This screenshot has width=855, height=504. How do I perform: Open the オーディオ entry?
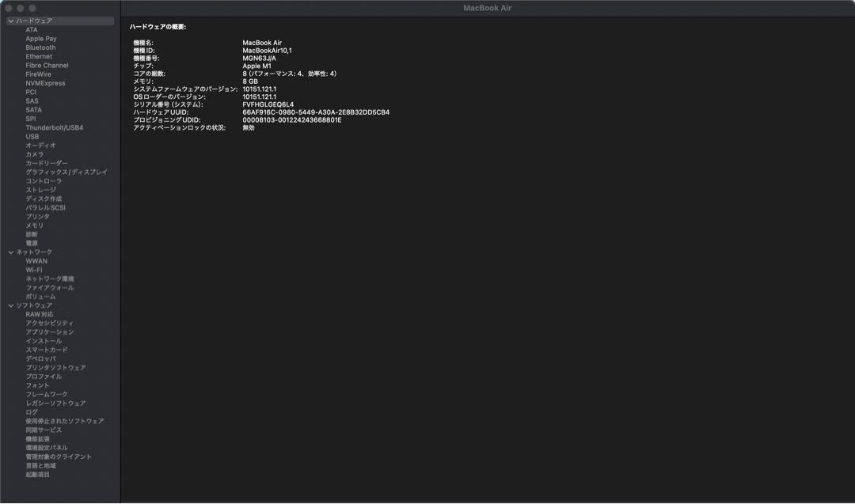tap(40, 146)
